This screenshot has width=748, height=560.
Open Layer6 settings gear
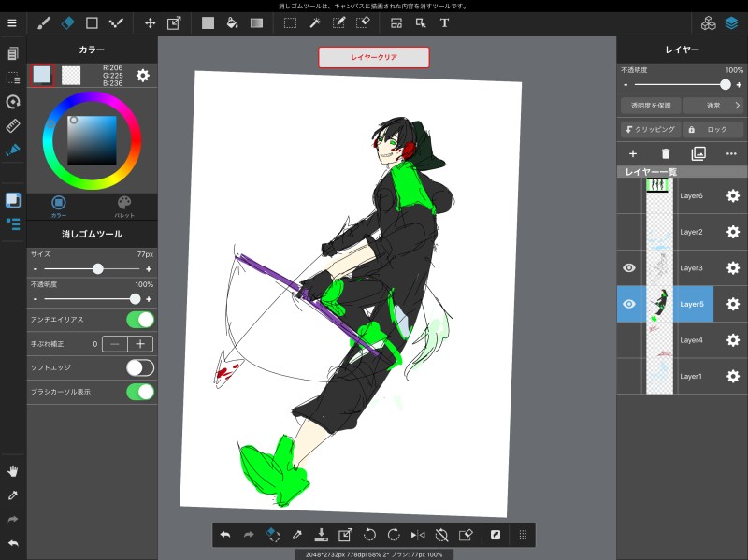tap(733, 195)
